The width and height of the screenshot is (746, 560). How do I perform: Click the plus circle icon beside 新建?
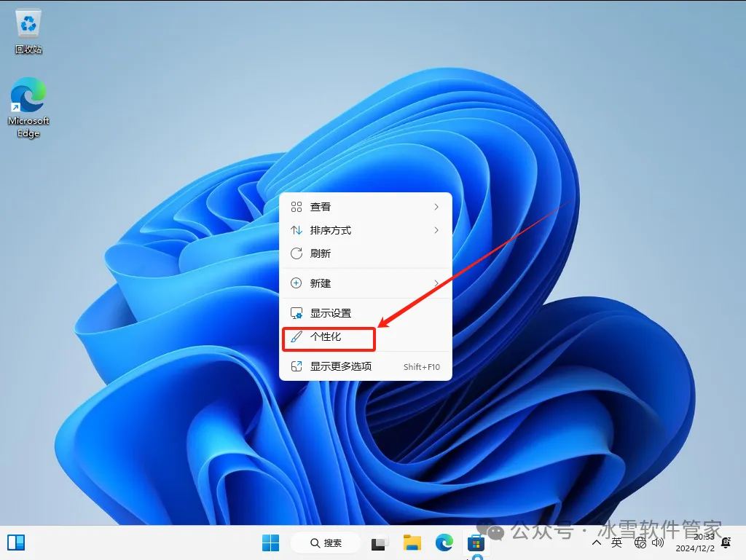click(297, 283)
